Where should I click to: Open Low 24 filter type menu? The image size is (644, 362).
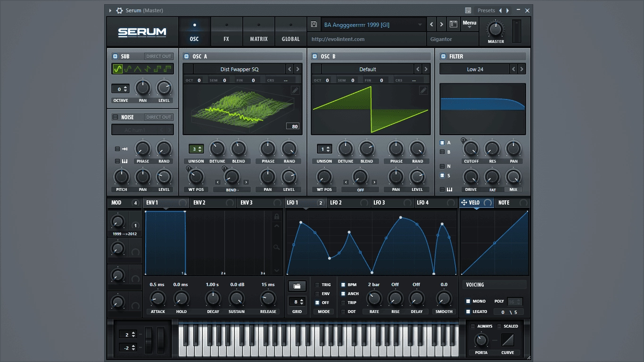pyautogui.click(x=475, y=69)
